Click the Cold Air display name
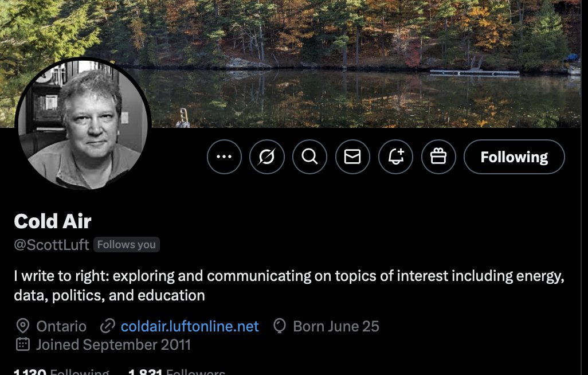This screenshot has width=588, height=375. pyautogui.click(x=53, y=221)
